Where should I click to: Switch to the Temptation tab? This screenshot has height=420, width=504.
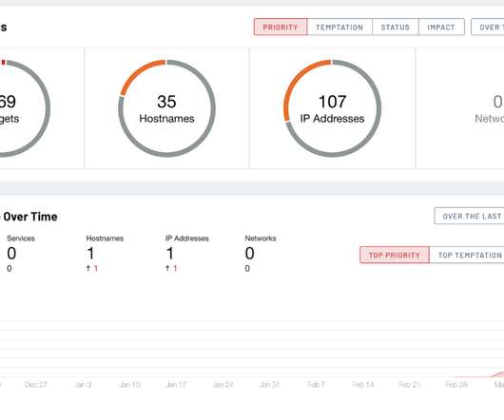coord(339,27)
